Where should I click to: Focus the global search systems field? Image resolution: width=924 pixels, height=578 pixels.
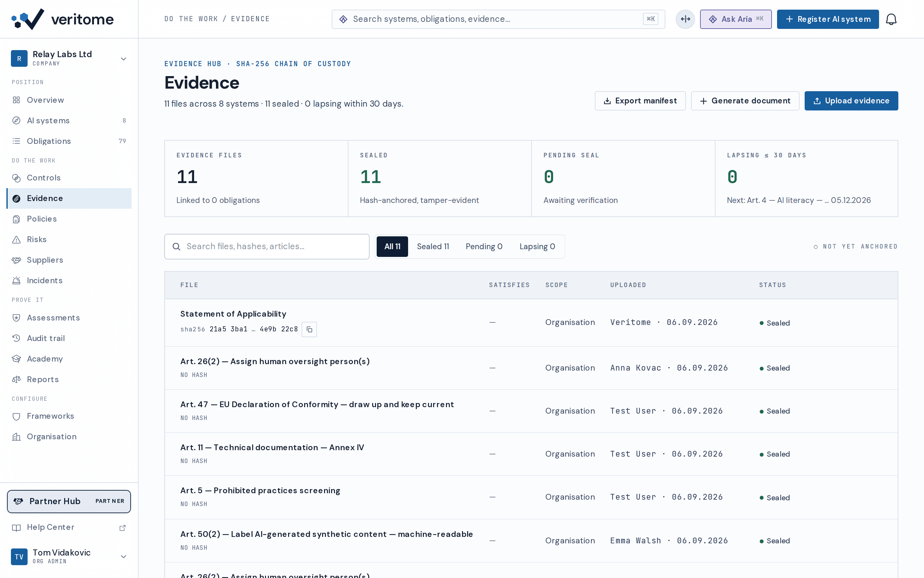click(x=498, y=19)
